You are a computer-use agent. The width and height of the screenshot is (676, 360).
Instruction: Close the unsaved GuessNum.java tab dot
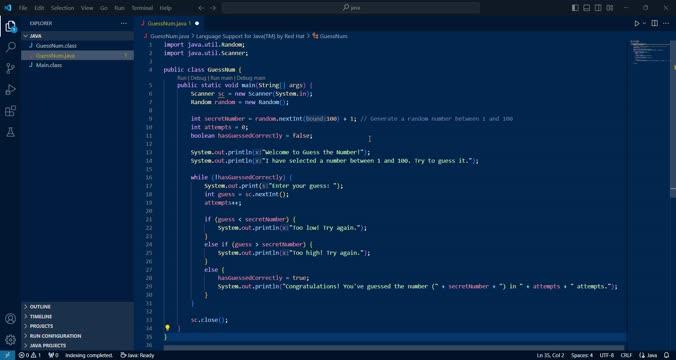[x=197, y=23]
